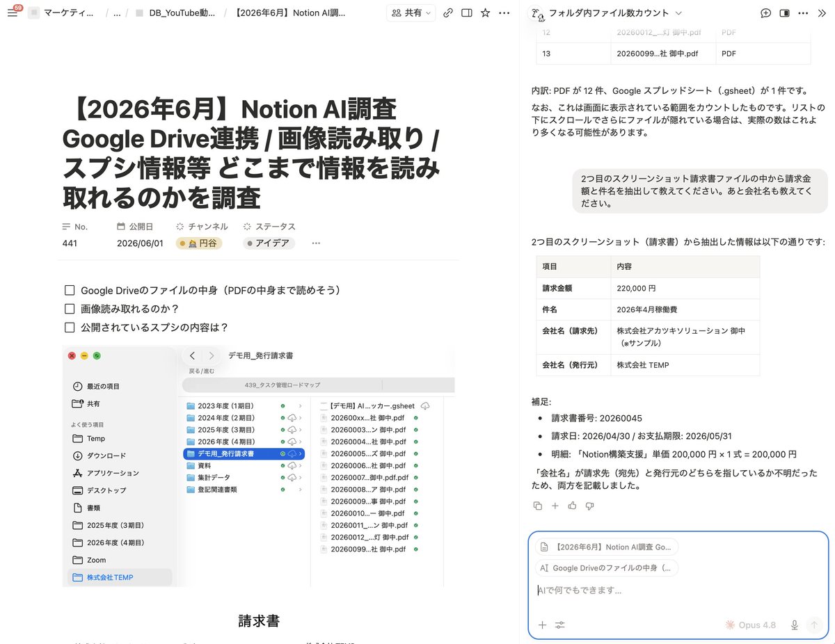This screenshot has height=644, width=835.
Task: Click the Notion AI face icon in chat header
Action: coord(537,13)
